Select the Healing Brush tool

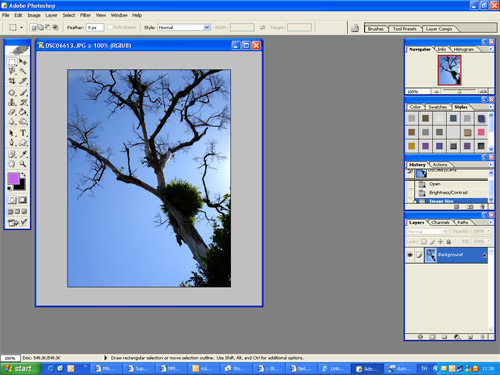(12, 93)
